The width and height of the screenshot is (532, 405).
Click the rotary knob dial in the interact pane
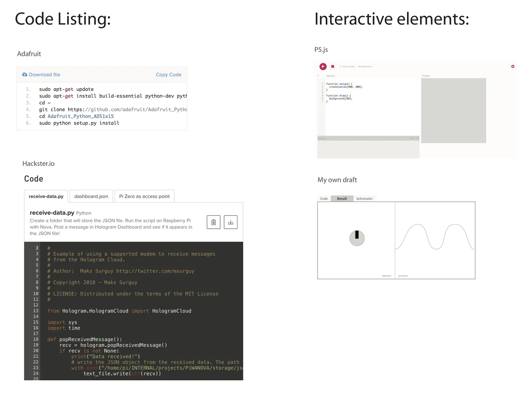[x=357, y=238]
